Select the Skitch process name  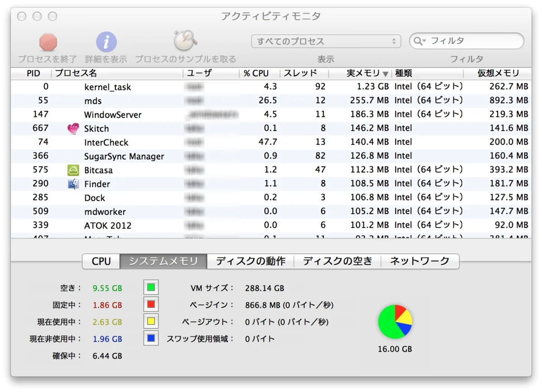coord(96,129)
